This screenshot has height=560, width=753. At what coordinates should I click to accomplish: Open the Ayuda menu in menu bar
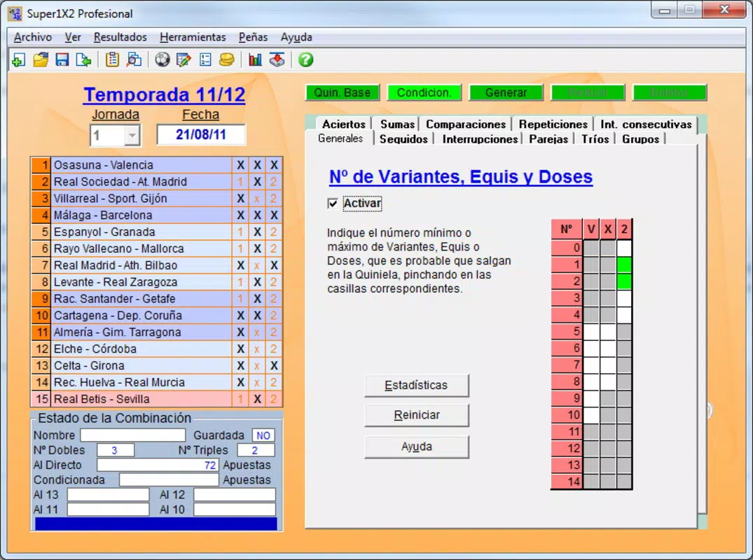click(x=296, y=37)
